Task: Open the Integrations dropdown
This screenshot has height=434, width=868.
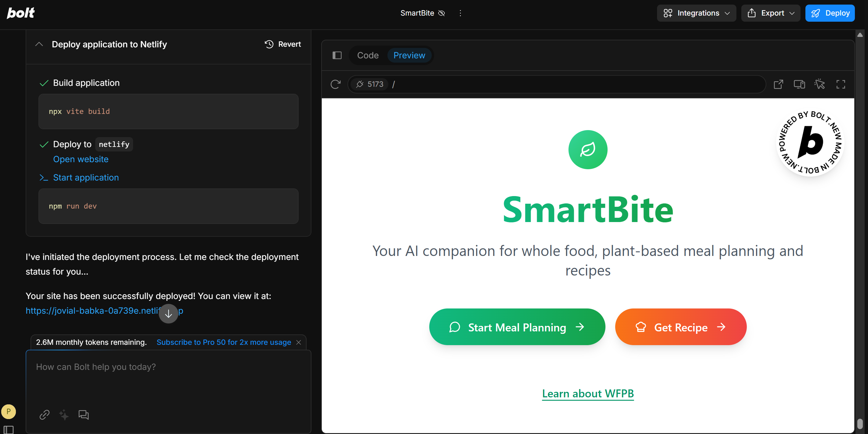Action: click(x=696, y=13)
